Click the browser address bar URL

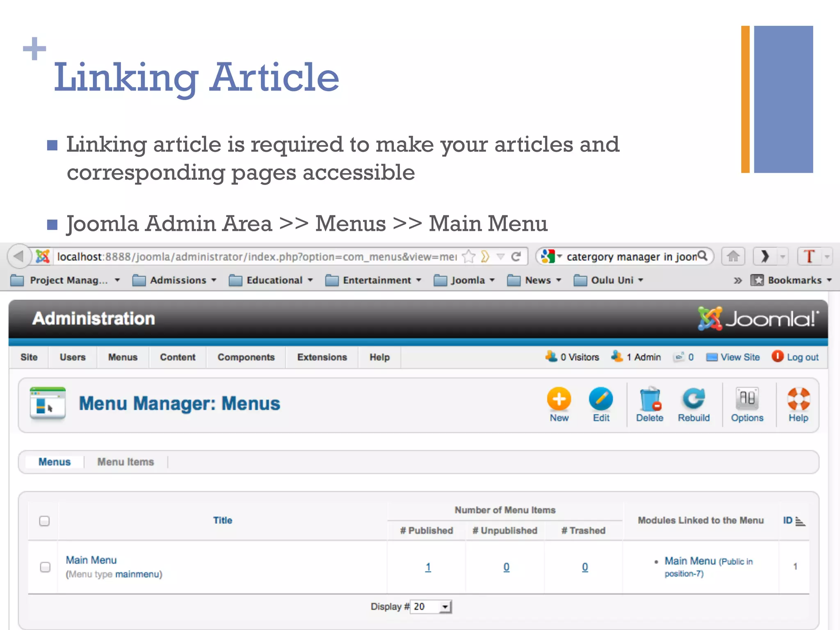point(257,257)
